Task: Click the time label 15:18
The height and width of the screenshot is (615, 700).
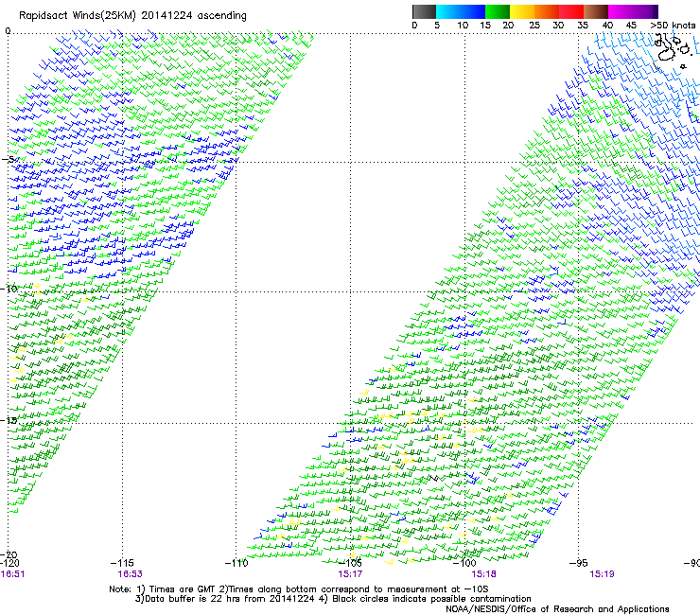Action: pos(484,574)
